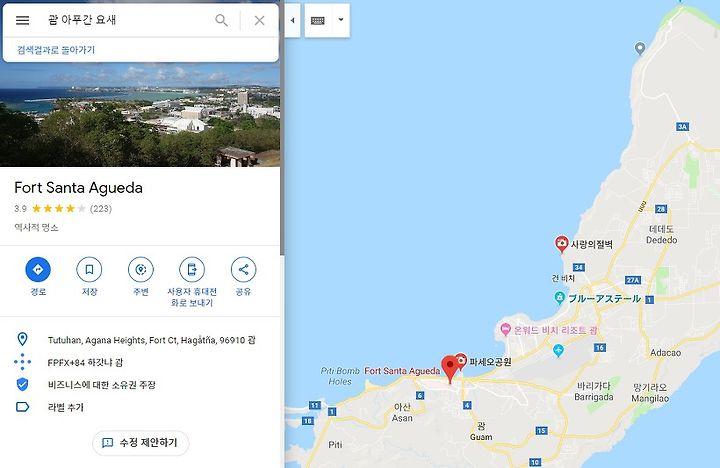
Task: Open the Fort Santa Agueda photo
Action: pyautogui.click(x=140, y=114)
